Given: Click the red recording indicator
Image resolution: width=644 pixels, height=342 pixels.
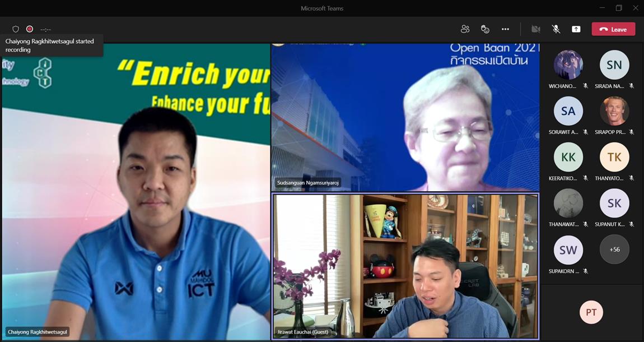Looking at the screenshot, I should [30, 29].
